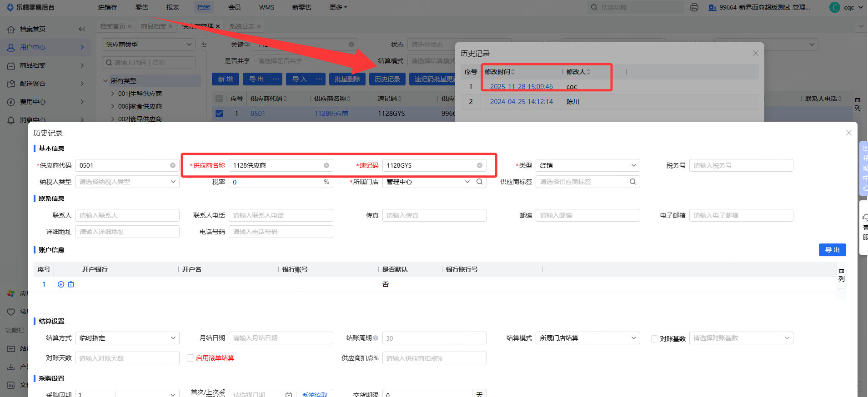868x397 pixels.
Task: Open the 结算方式 dropdown showing 临时指定
Action: (x=127, y=338)
